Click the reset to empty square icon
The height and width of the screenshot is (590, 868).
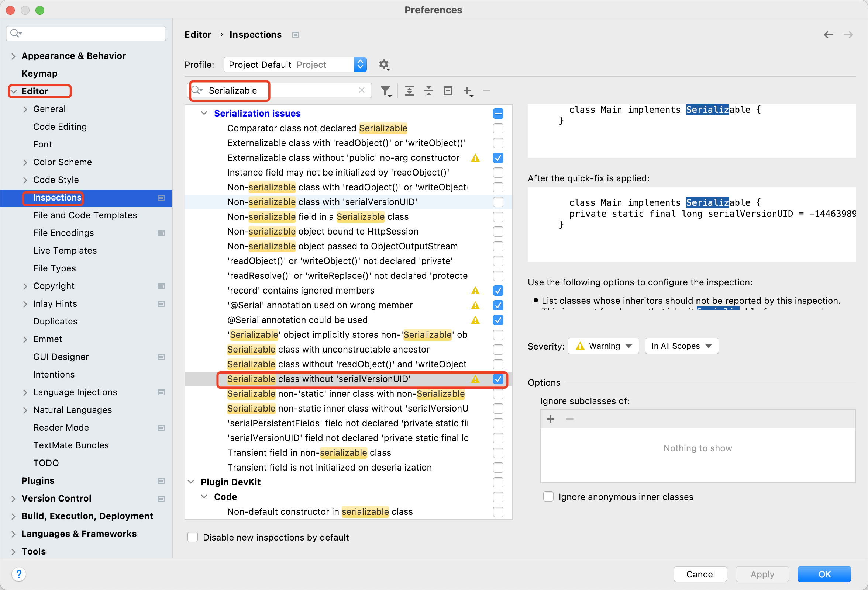coord(447,91)
